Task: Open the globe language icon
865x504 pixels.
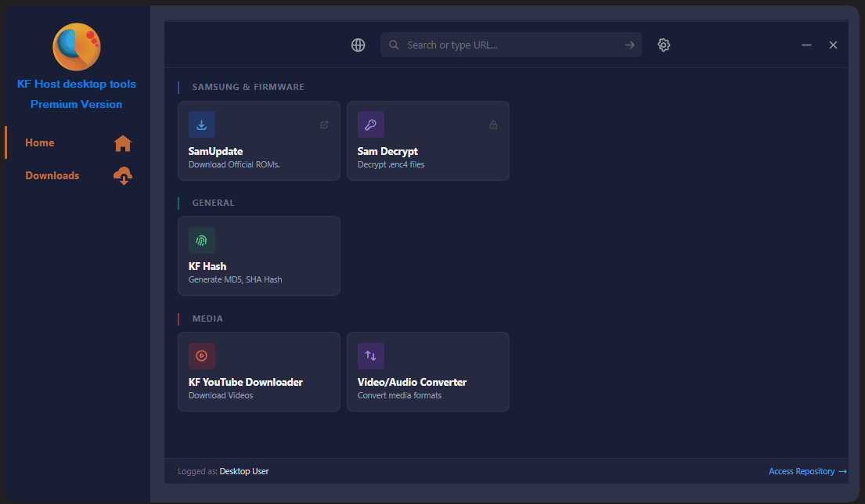Action: (x=358, y=45)
